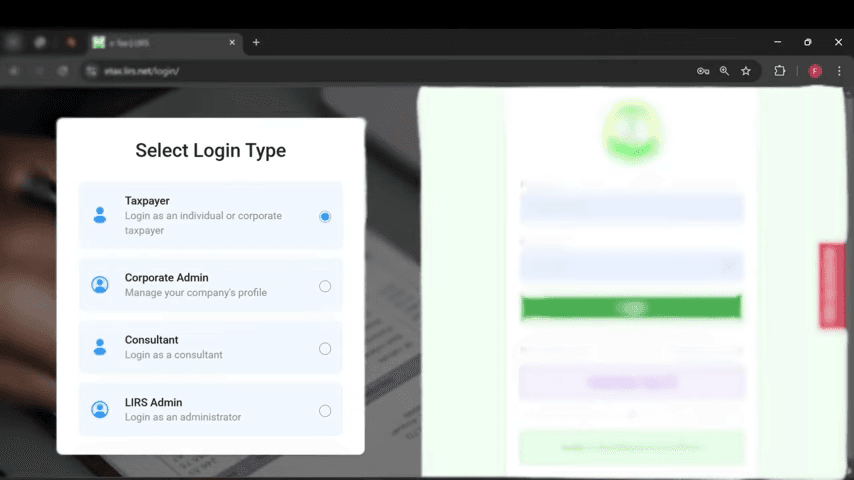Click the Consultant person icon
Screen dimensions: 854x480
pos(100,347)
